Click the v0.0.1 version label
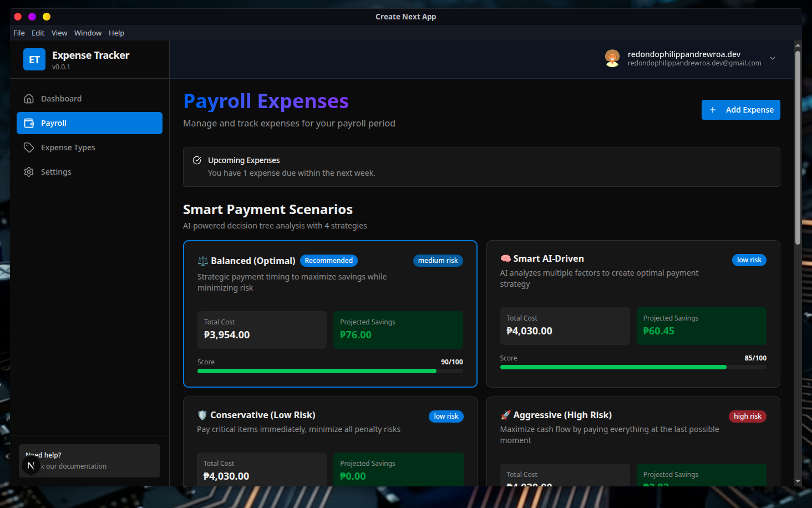The image size is (812, 508). click(61, 67)
